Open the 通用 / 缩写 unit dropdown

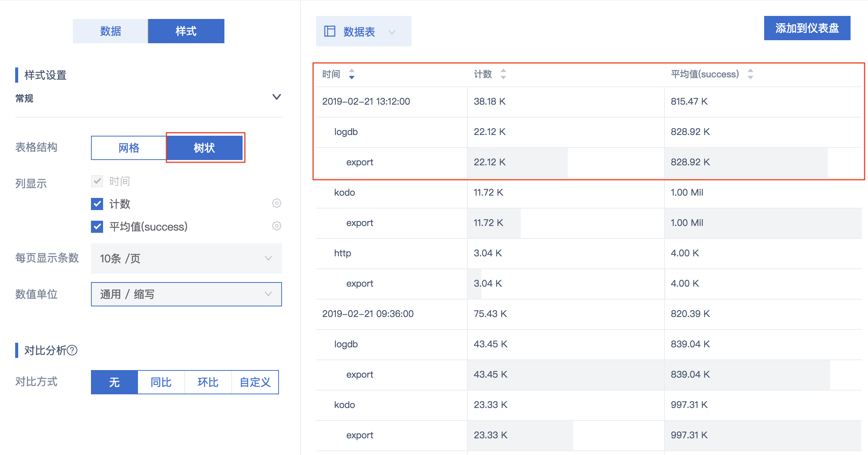[x=186, y=294]
